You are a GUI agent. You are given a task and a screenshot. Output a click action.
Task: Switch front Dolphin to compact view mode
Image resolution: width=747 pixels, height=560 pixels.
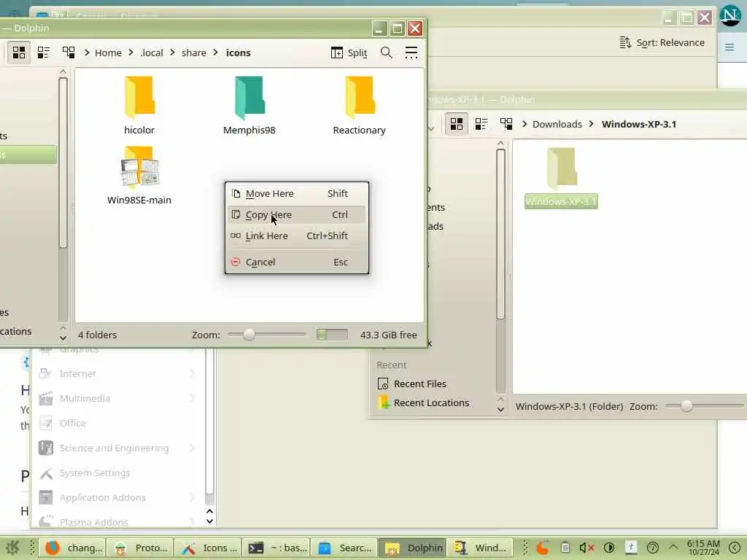tap(44, 52)
